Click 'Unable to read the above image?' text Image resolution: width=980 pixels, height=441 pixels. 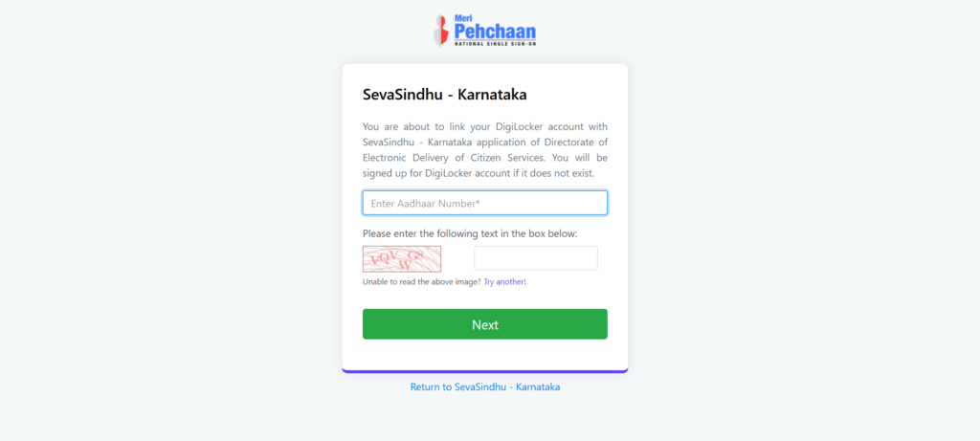pos(422,281)
